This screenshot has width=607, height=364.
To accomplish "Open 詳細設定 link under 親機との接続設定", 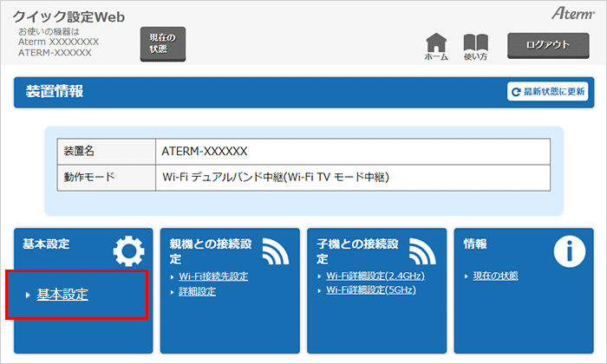I will tap(198, 291).
